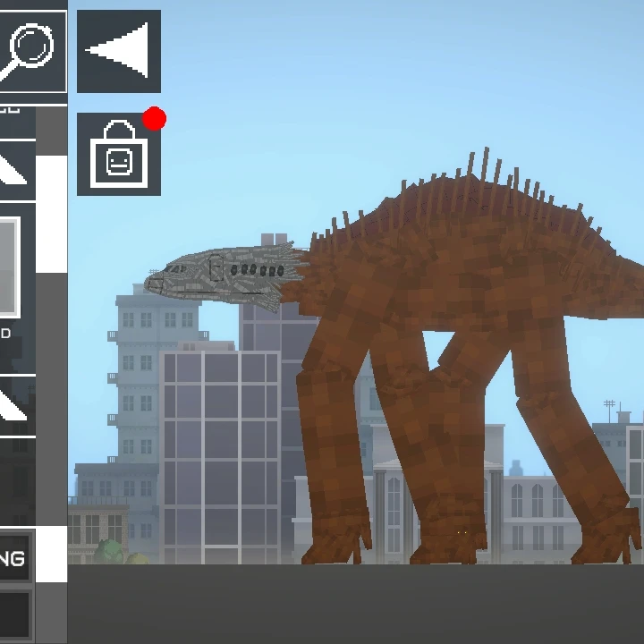644x644 pixels.
Task: Click the gray scrollbar track below the thumb
Action: (52, 398)
